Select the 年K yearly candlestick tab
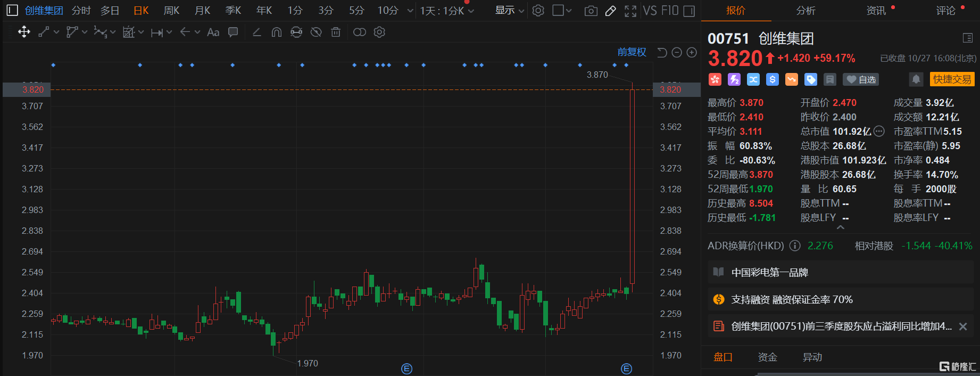Screen dimensions: 980x376 pos(264,11)
